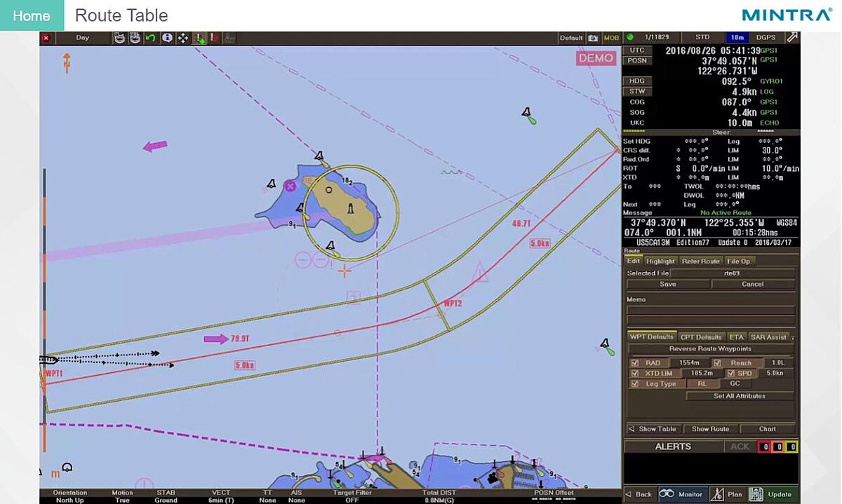Click the Show Route button
The height and width of the screenshot is (504, 842).
[x=710, y=429]
